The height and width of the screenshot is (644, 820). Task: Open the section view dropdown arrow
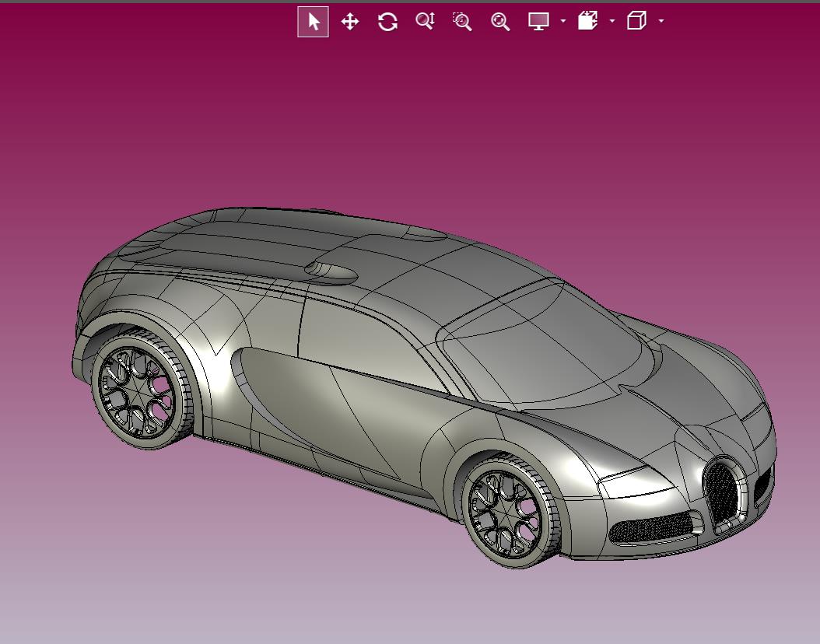tap(612, 21)
